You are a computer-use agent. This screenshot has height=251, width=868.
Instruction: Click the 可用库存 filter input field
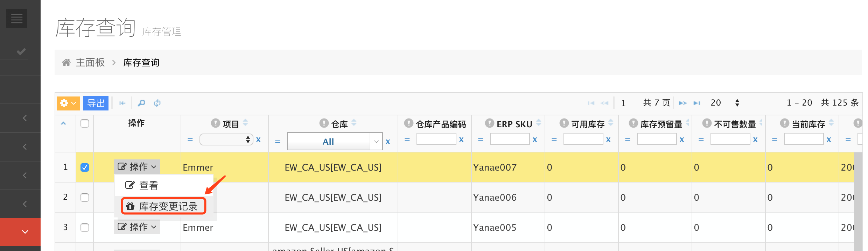[x=583, y=139]
